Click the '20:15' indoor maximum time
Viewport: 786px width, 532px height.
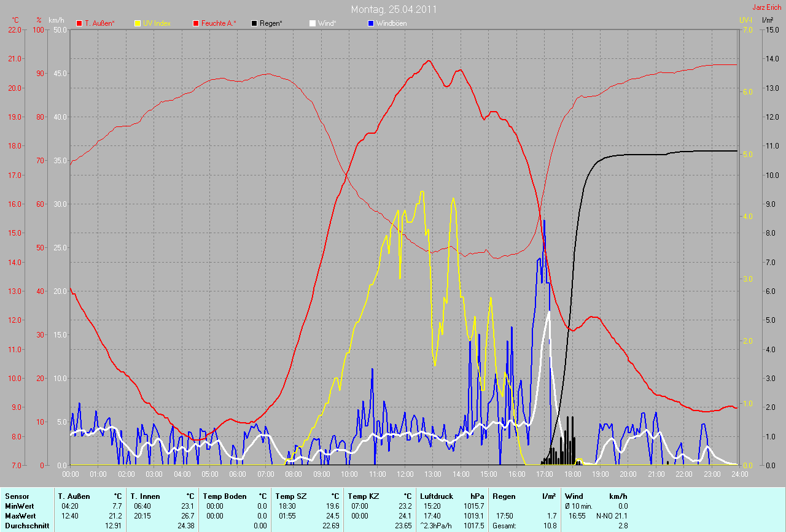[x=142, y=516]
